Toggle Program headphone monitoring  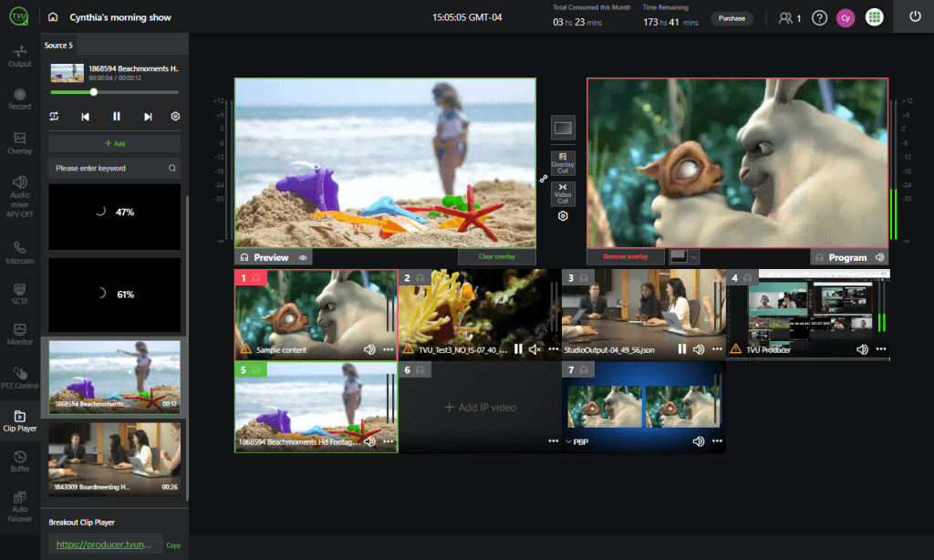[x=819, y=257]
